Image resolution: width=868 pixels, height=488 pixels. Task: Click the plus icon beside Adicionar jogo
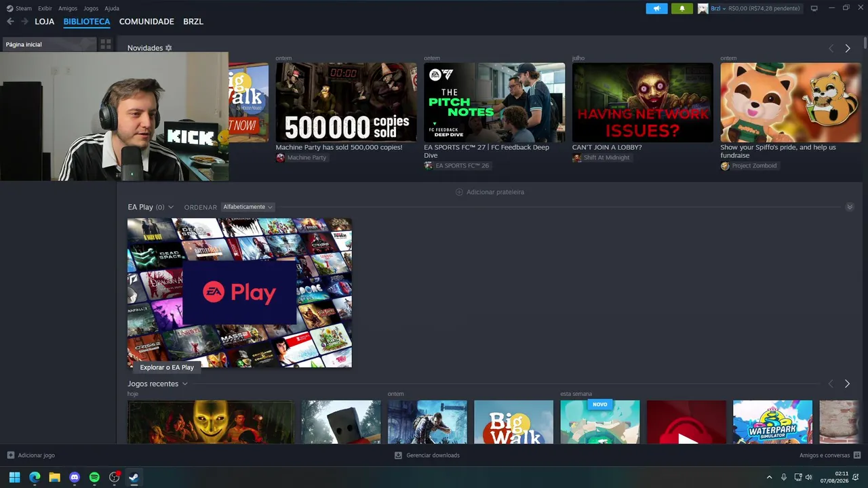(10, 455)
